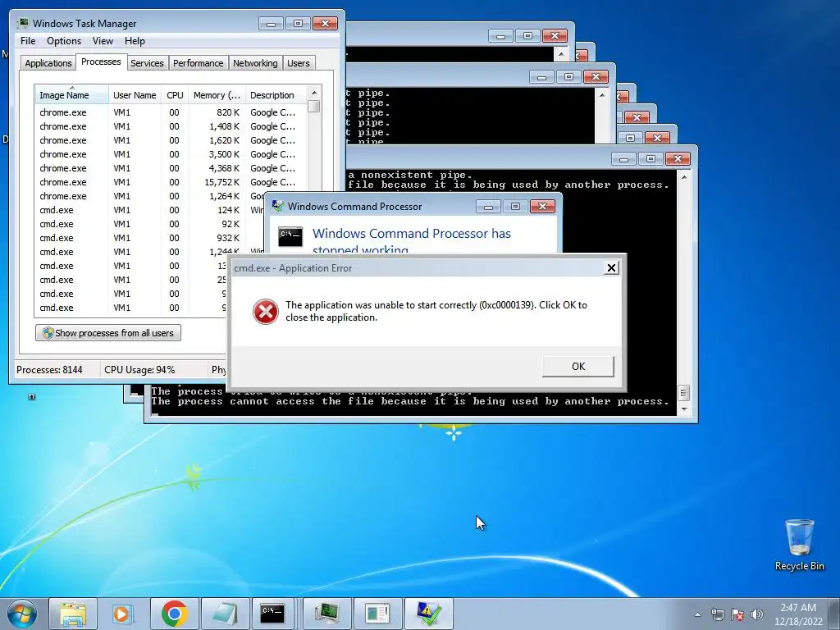840x630 pixels.
Task: Open the network tray icon
Action: click(717, 614)
